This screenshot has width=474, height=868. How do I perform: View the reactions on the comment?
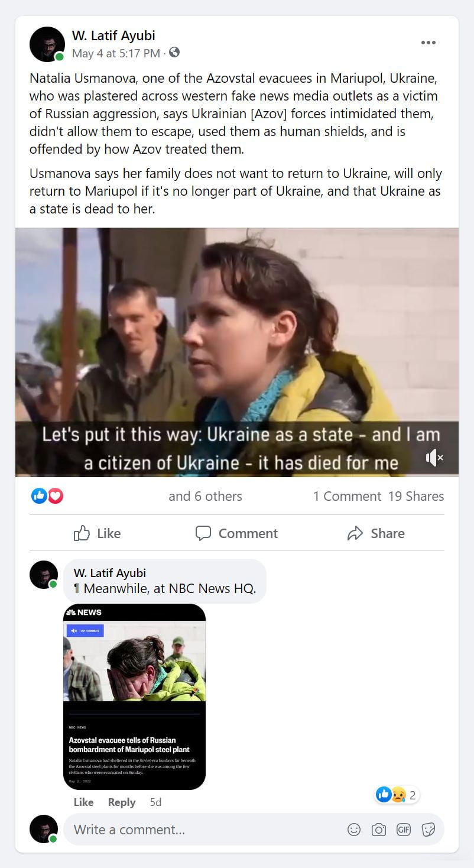tap(397, 795)
